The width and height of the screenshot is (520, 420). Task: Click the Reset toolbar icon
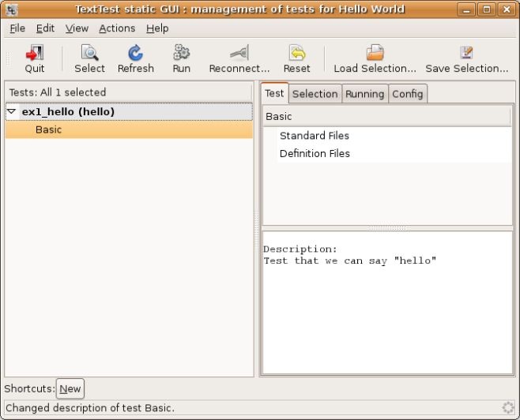[x=297, y=53]
